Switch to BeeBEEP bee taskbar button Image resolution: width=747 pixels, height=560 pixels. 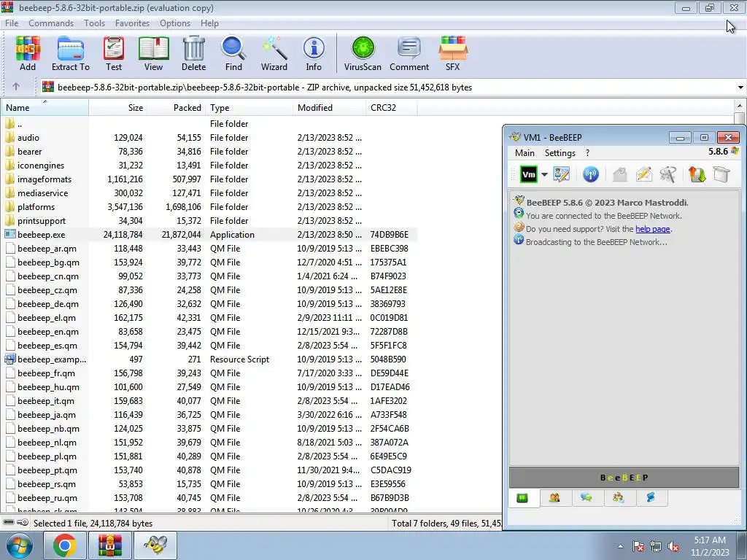click(x=155, y=545)
